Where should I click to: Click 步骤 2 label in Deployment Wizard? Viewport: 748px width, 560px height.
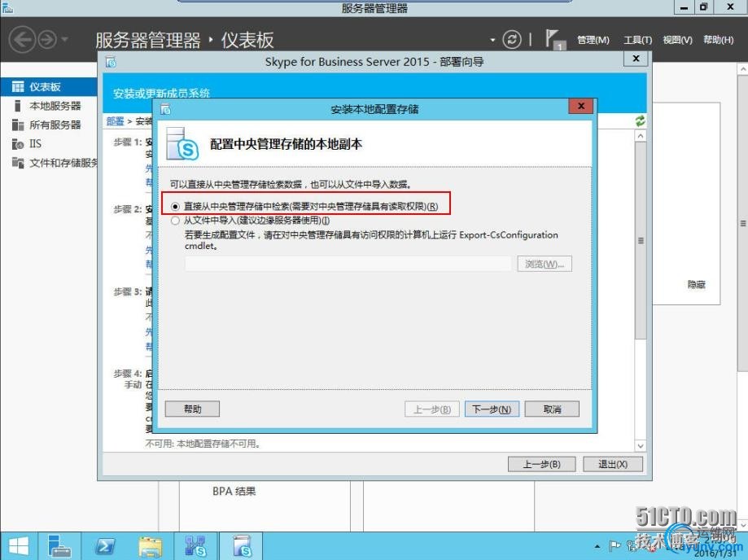tap(127, 209)
